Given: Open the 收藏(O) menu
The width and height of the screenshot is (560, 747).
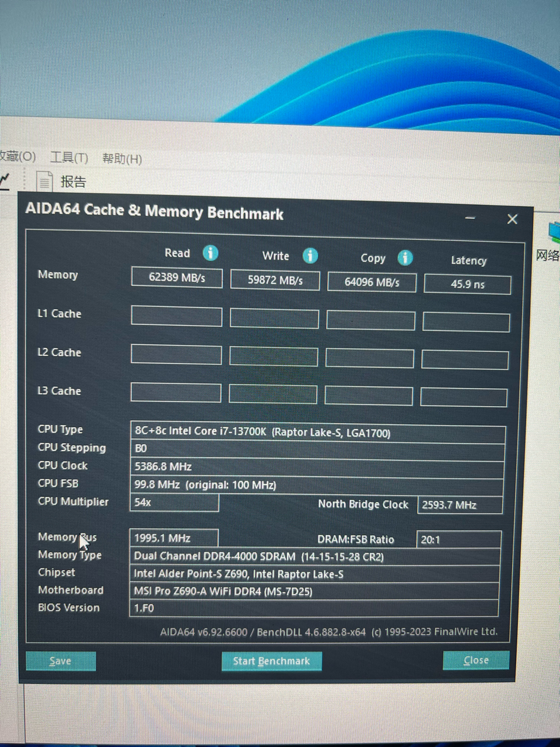Looking at the screenshot, I should pyautogui.click(x=17, y=156).
